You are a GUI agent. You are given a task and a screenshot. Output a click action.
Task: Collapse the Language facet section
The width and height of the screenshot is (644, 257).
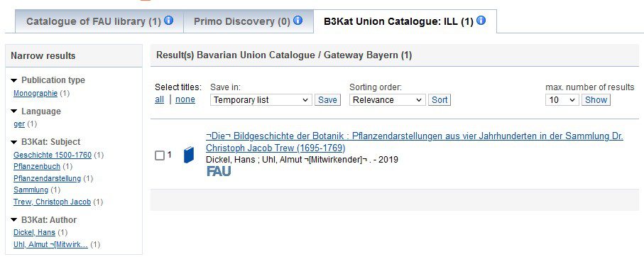(x=14, y=111)
